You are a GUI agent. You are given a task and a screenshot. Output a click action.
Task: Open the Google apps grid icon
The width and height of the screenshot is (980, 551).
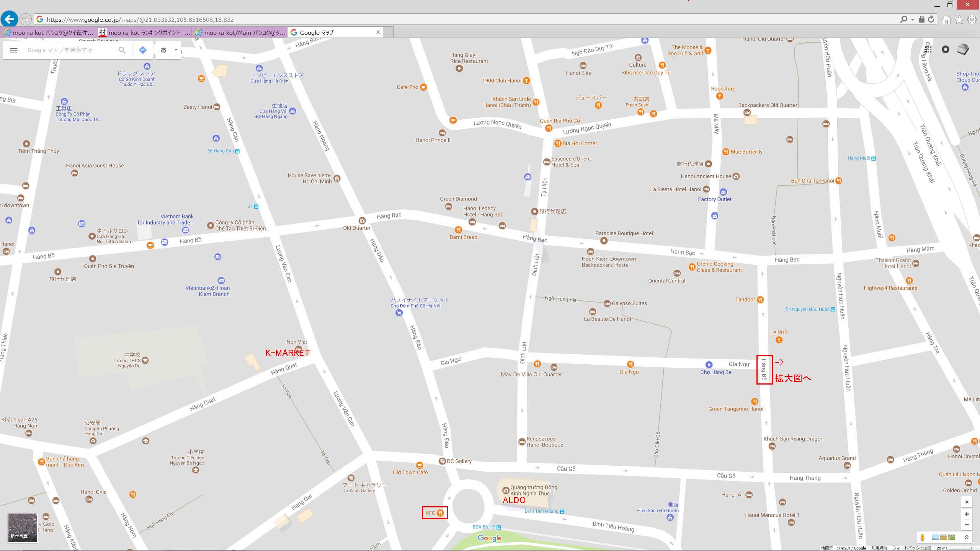(928, 49)
